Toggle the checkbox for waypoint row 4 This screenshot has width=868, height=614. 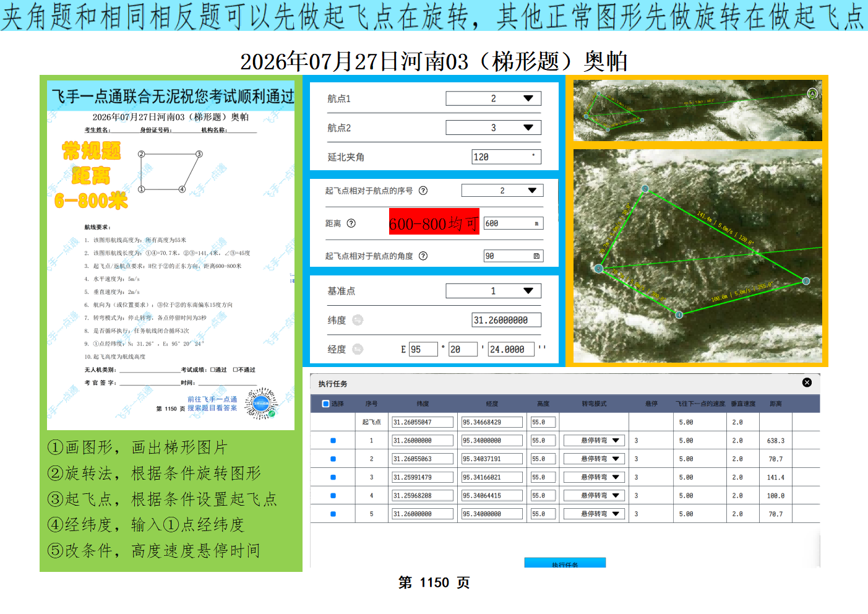click(x=333, y=496)
